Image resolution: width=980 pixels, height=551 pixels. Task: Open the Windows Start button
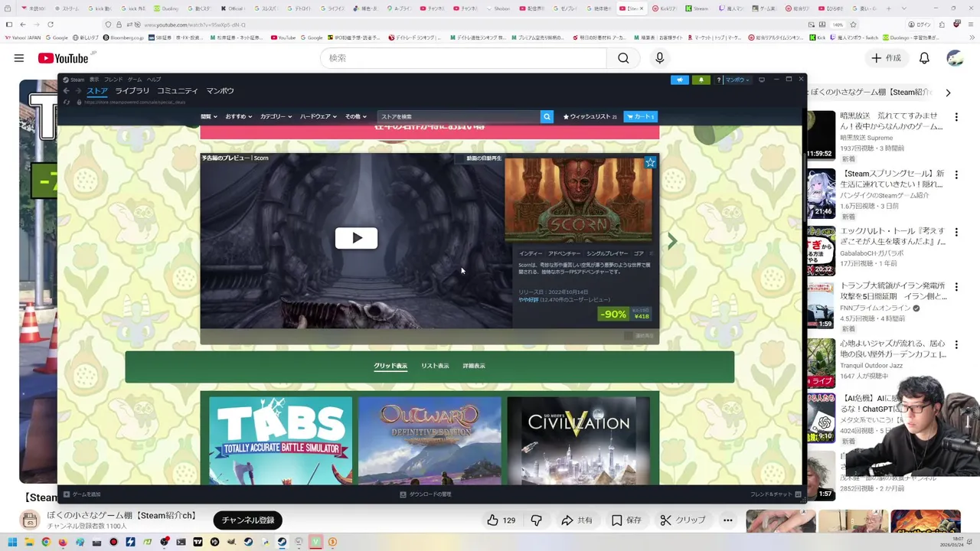[11, 542]
